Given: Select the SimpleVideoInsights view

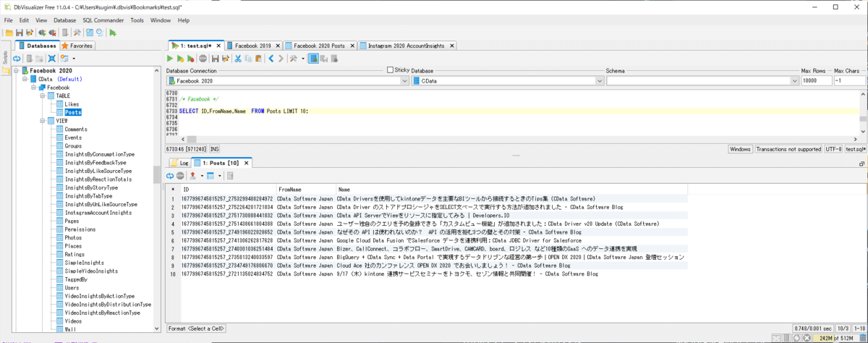Looking at the screenshot, I should pos(91,271).
